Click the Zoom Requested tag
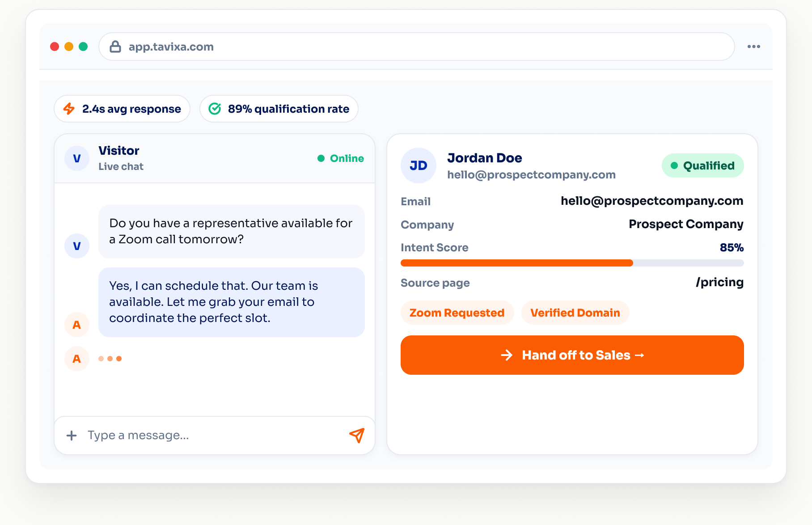Image resolution: width=812 pixels, height=525 pixels. coord(457,313)
